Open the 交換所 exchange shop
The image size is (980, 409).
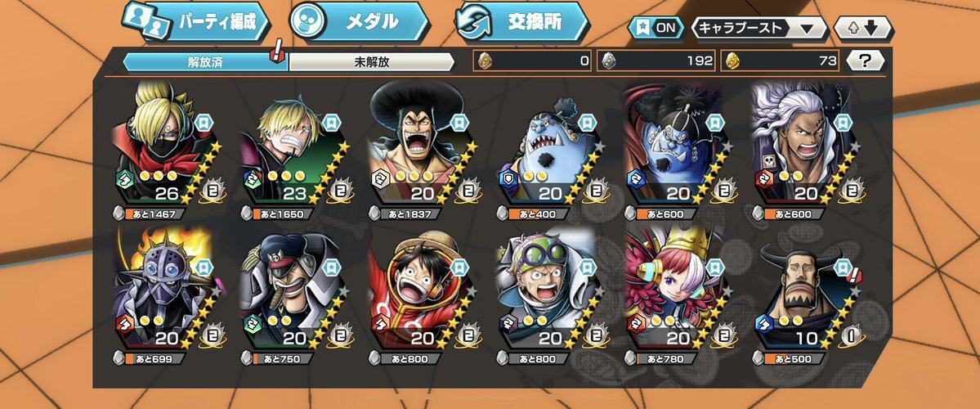(x=521, y=21)
